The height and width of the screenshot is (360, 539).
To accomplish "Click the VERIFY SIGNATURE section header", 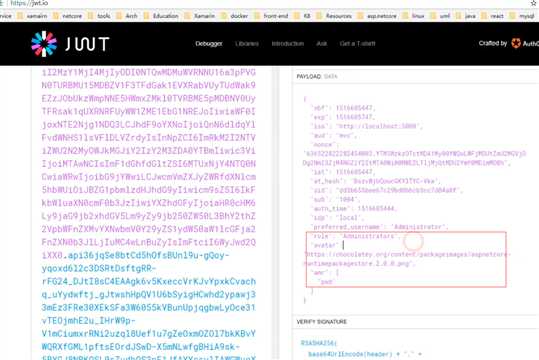I will pos(321,322).
